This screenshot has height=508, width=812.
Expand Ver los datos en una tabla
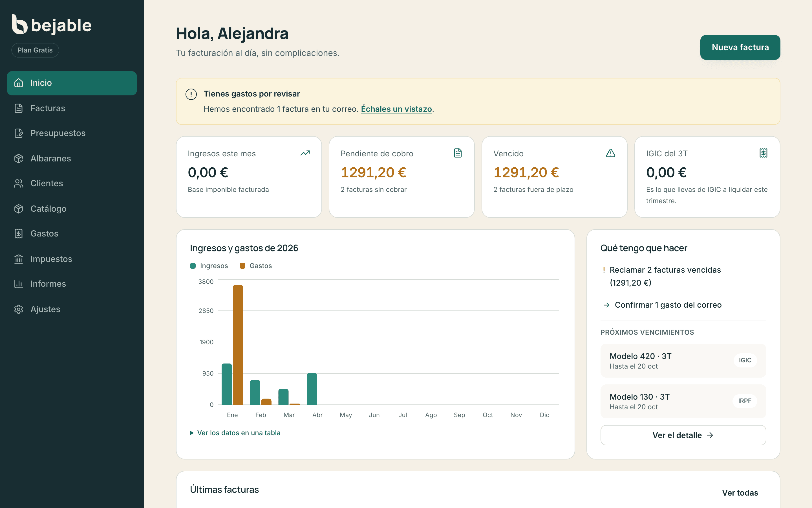coord(235,433)
